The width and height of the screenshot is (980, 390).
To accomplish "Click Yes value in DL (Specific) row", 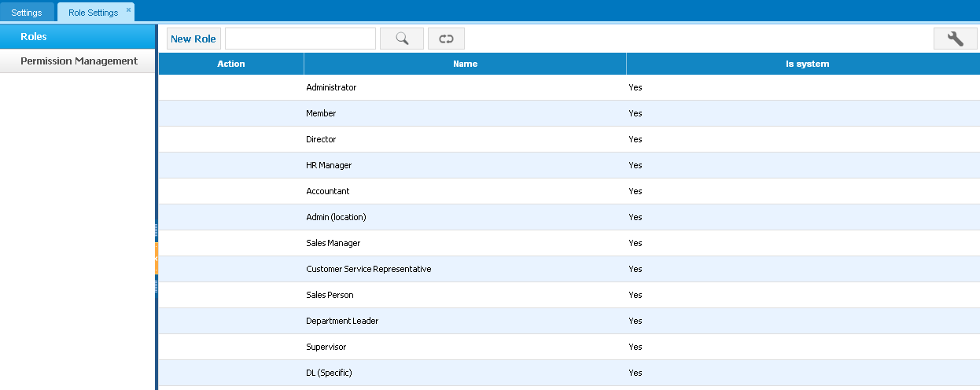I will tap(636, 373).
